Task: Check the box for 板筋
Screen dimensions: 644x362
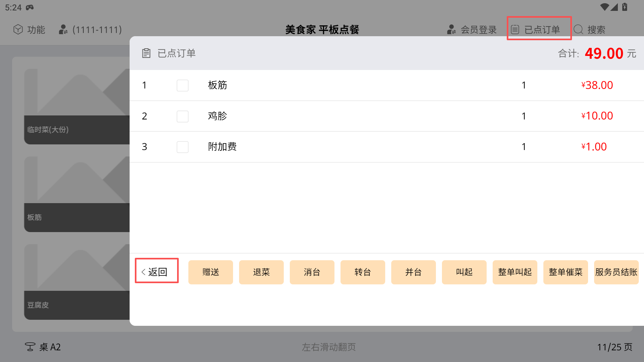Action: [x=182, y=85]
